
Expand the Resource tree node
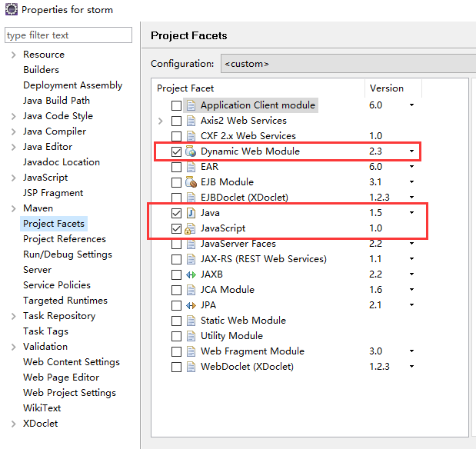(13, 55)
